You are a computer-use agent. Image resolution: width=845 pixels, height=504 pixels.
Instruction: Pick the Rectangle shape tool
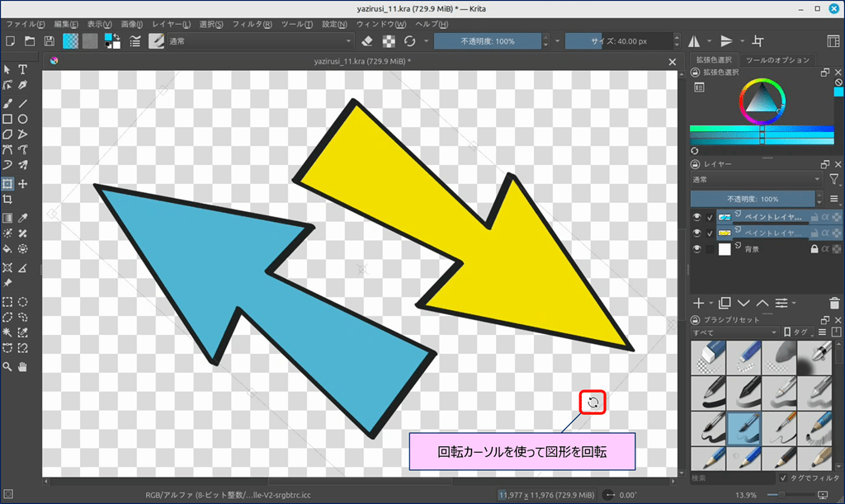7,119
